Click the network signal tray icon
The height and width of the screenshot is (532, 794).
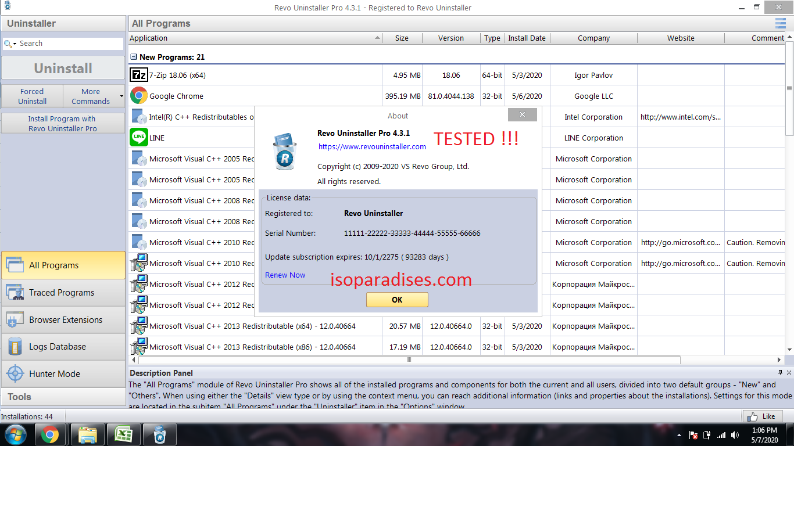point(721,435)
